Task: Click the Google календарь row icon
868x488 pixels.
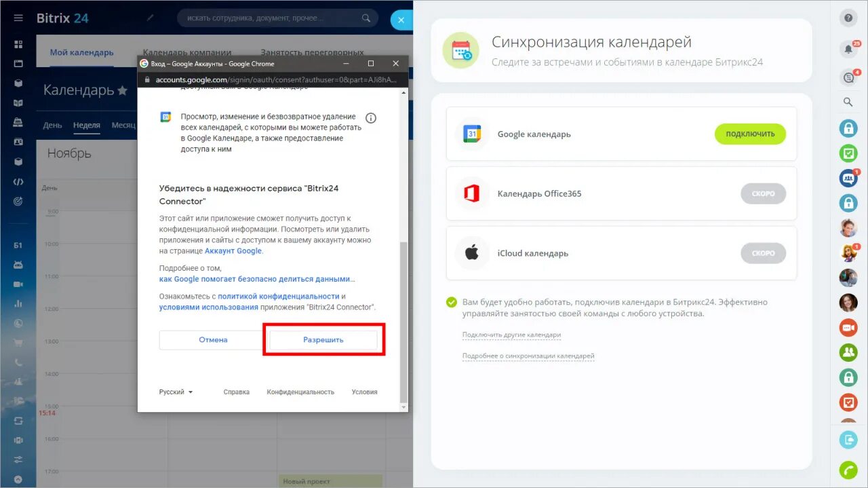Action: coord(472,134)
